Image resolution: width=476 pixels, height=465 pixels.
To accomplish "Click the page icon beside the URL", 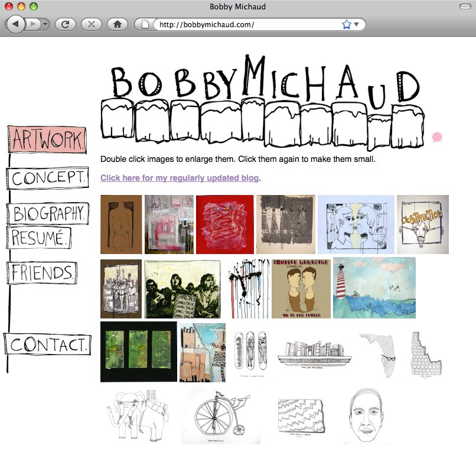I will coord(145,24).
